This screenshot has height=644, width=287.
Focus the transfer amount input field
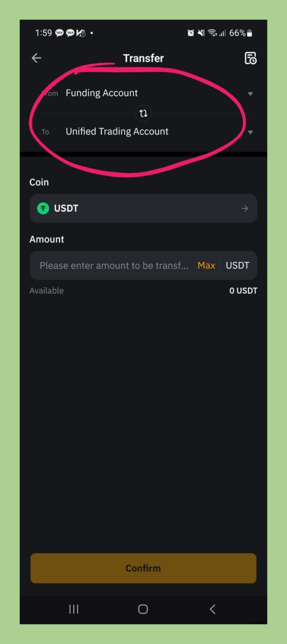(114, 265)
